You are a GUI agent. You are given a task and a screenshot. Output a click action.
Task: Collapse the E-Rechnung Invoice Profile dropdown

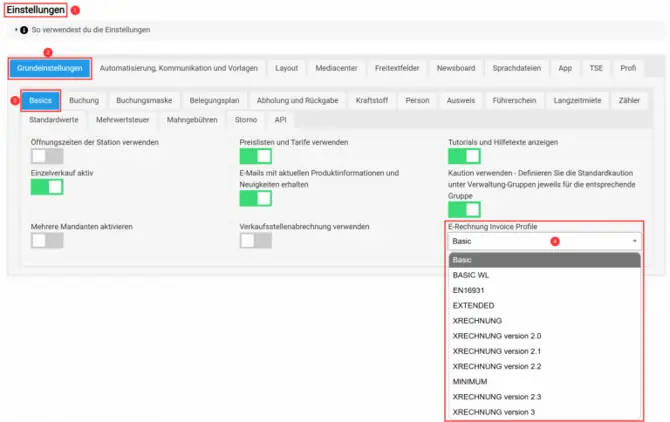point(544,241)
